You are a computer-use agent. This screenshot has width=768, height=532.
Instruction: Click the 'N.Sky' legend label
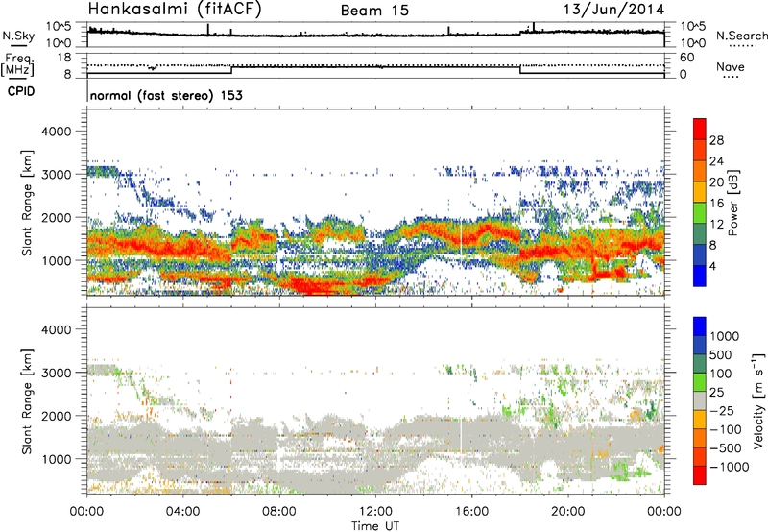[x=18, y=36]
